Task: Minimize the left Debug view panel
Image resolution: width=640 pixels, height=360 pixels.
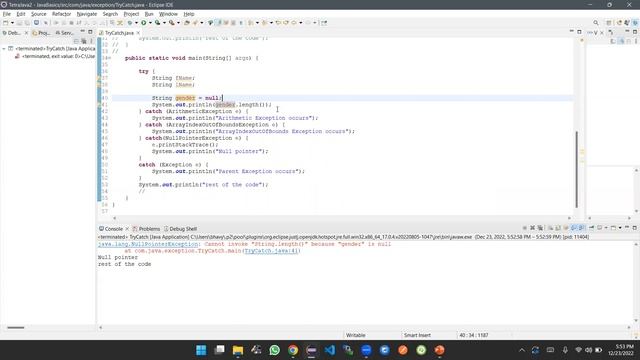Action: 83,32
